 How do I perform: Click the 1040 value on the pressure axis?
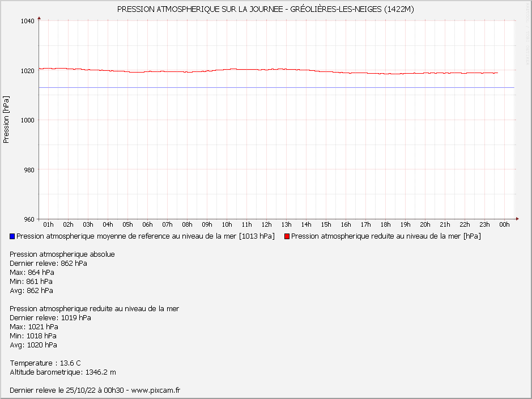(x=28, y=21)
